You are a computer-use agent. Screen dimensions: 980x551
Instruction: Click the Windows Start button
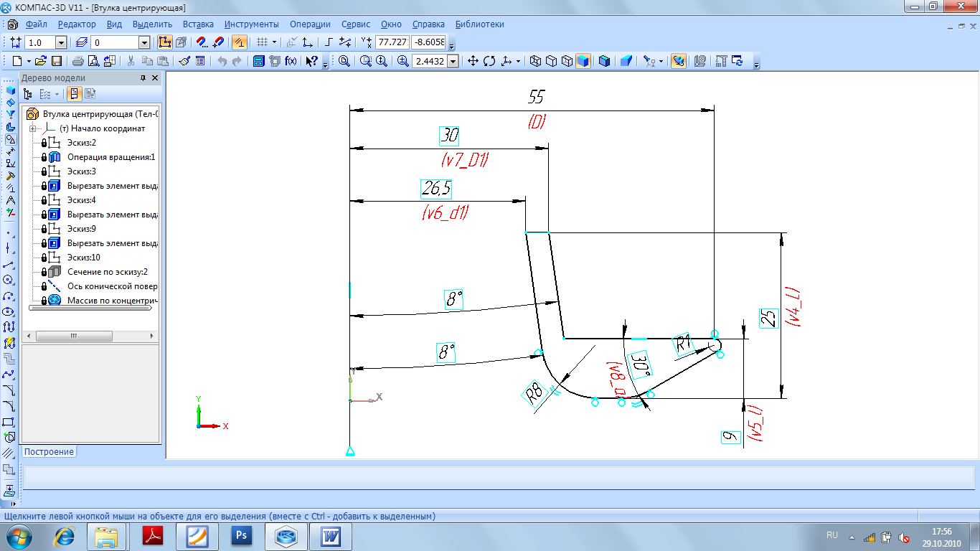(19, 536)
